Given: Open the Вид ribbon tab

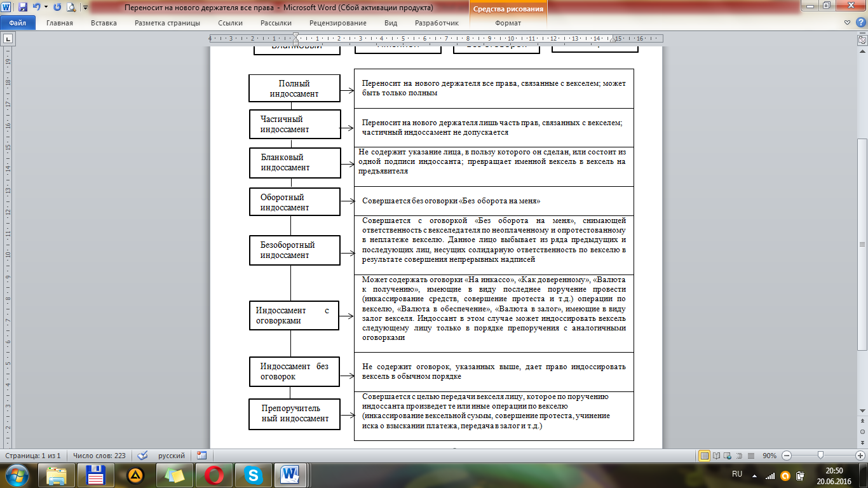Looking at the screenshot, I should pos(391,23).
